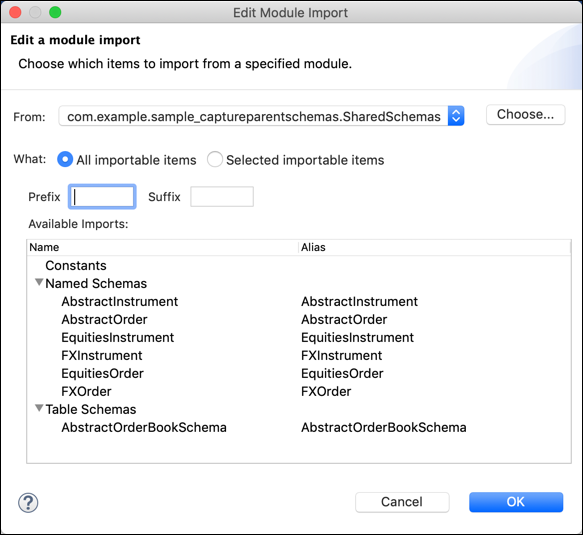Confirm with the OK button
This screenshot has width=583, height=535.
pyautogui.click(x=516, y=502)
